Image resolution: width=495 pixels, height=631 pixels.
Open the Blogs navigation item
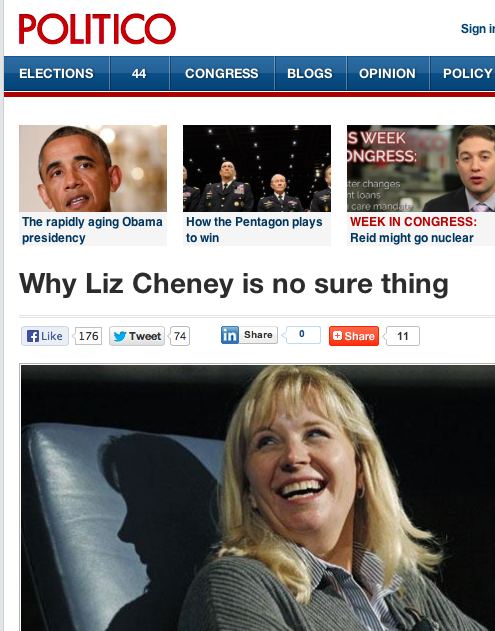[x=310, y=74]
